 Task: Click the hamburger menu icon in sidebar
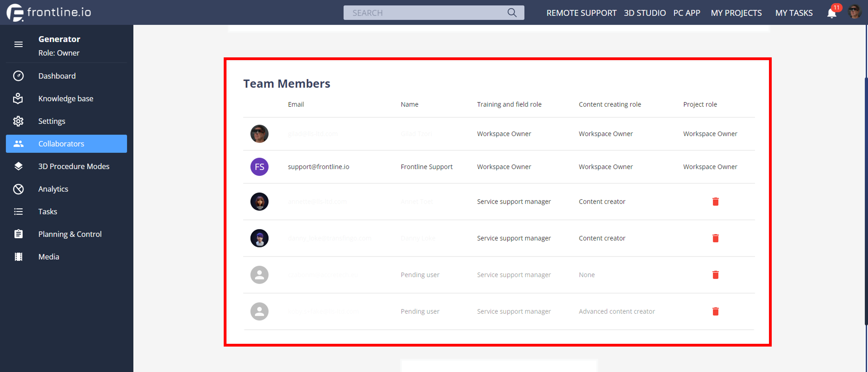pos(19,44)
